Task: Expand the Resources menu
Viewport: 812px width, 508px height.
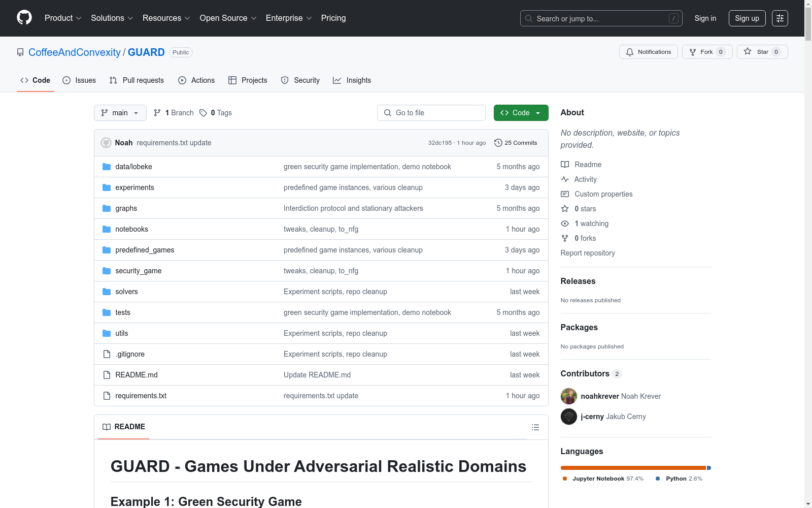Action: (x=166, y=18)
